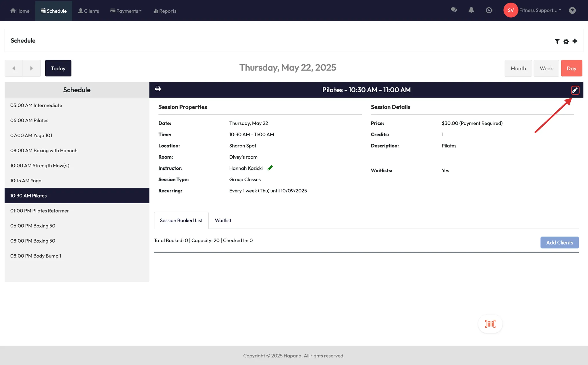
Task: Edit instructor with green pencil icon
Action: [270, 168]
